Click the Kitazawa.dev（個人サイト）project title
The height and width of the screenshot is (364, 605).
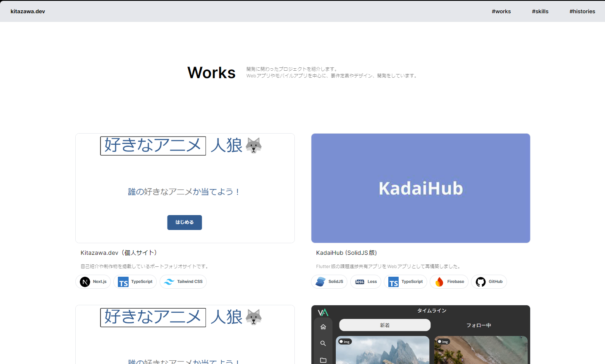[119, 253]
